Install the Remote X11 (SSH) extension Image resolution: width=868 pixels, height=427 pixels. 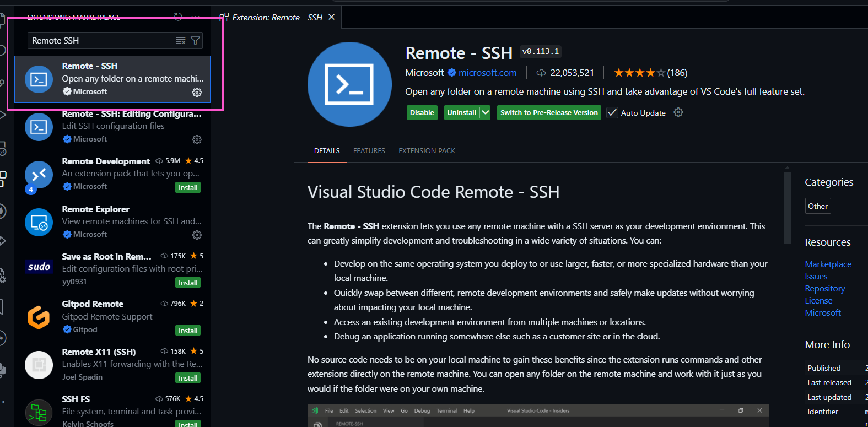click(x=188, y=378)
